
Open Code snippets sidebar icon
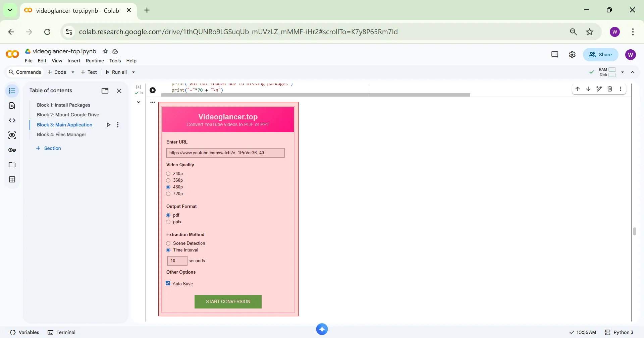[x=12, y=120]
